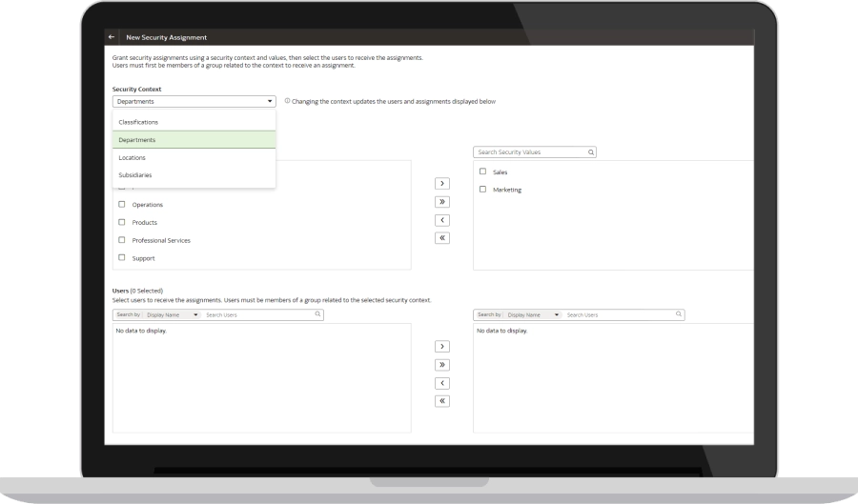Move selected user right with single arrow
The height and width of the screenshot is (504, 858).
click(442, 346)
